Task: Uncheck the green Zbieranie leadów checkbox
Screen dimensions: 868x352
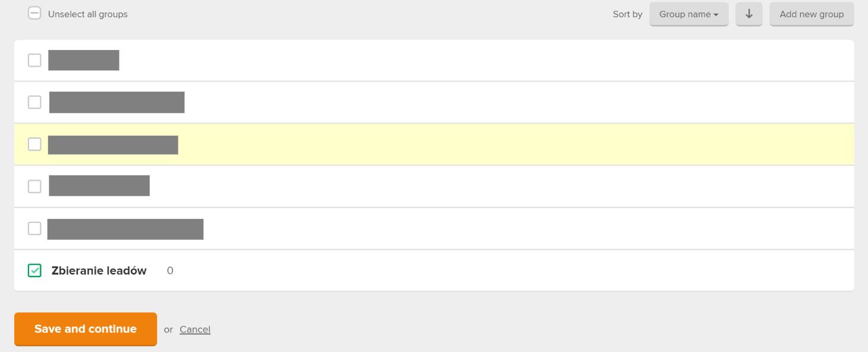Action: pyautogui.click(x=34, y=271)
